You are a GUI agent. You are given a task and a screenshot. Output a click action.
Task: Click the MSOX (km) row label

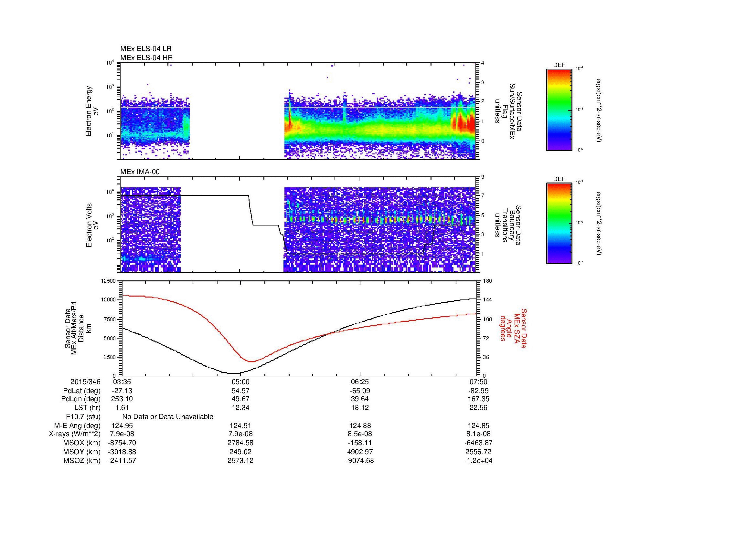click(x=82, y=443)
